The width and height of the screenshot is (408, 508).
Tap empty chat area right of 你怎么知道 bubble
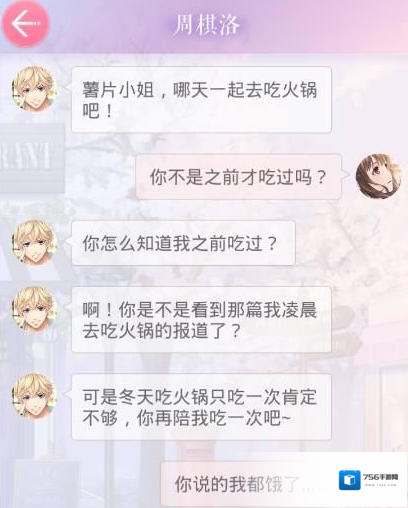tap(350, 243)
